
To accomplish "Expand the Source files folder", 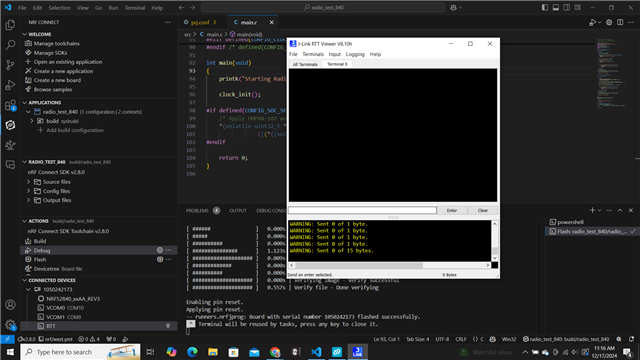I will coord(28,182).
